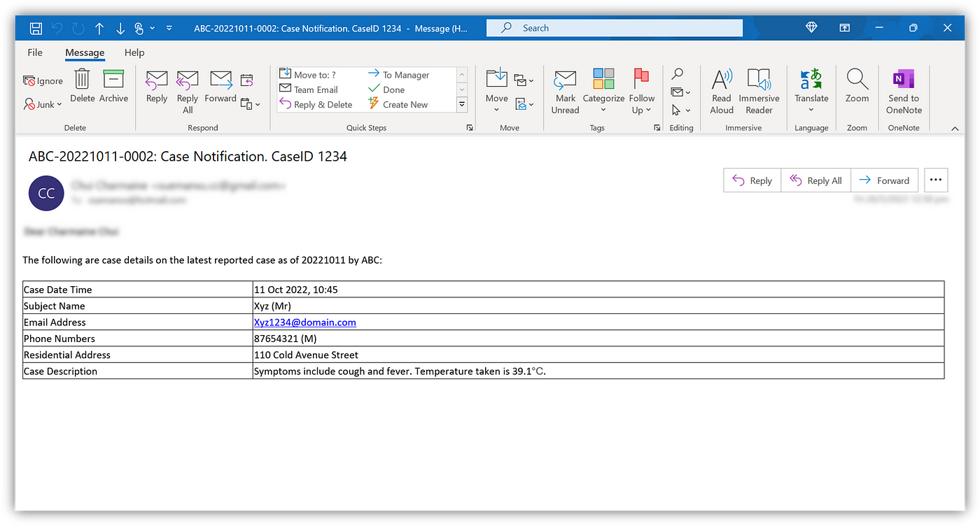Open the Move dropdown button
This screenshot has width=980, height=526.
[x=496, y=91]
